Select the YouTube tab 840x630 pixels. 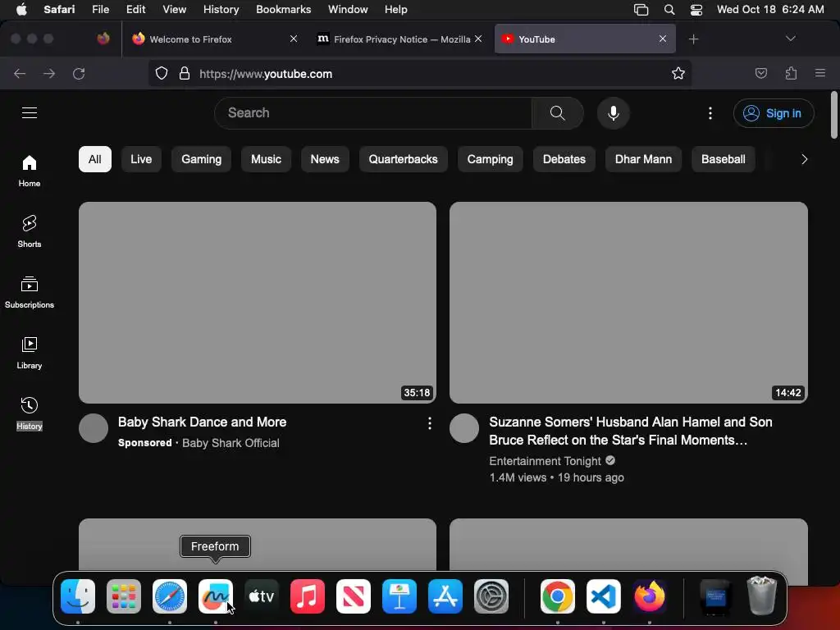coord(584,39)
